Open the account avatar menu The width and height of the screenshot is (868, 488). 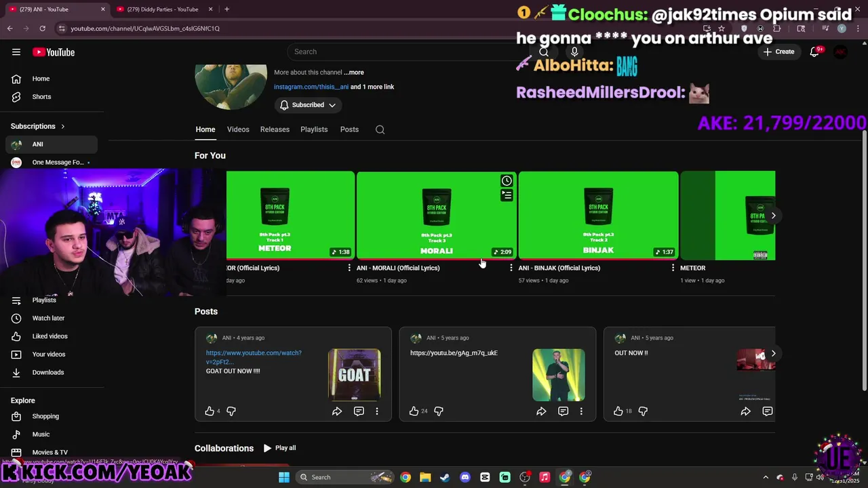click(841, 52)
